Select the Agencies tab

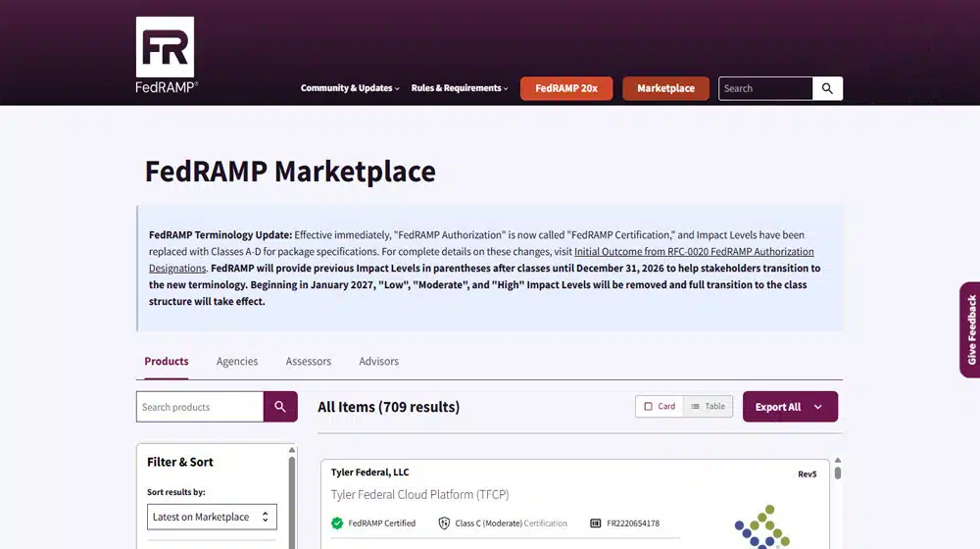click(x=237, y=362)
